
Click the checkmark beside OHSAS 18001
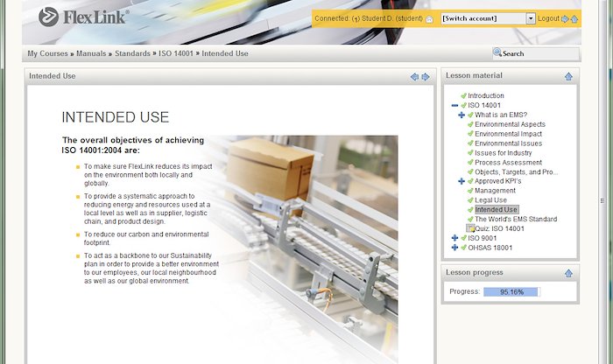click(x=463, y=248)
